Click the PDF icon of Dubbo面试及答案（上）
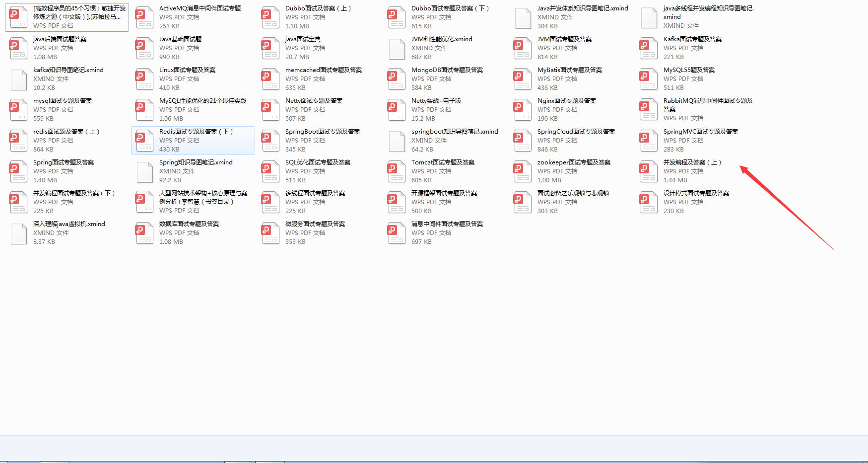The width and height of the screenshot is (868, 463). (270, 17)
